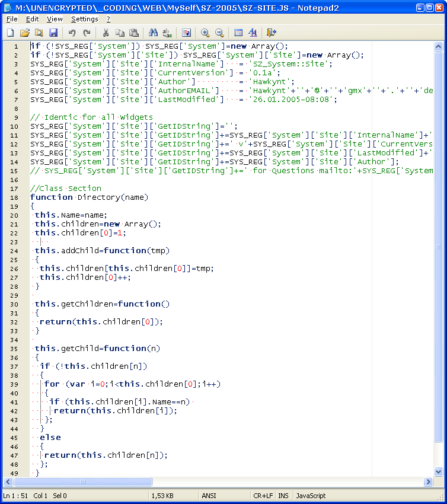Open the File menu
Screen dimensions: 447x504
pyautogui.click(x=12, y=20)
